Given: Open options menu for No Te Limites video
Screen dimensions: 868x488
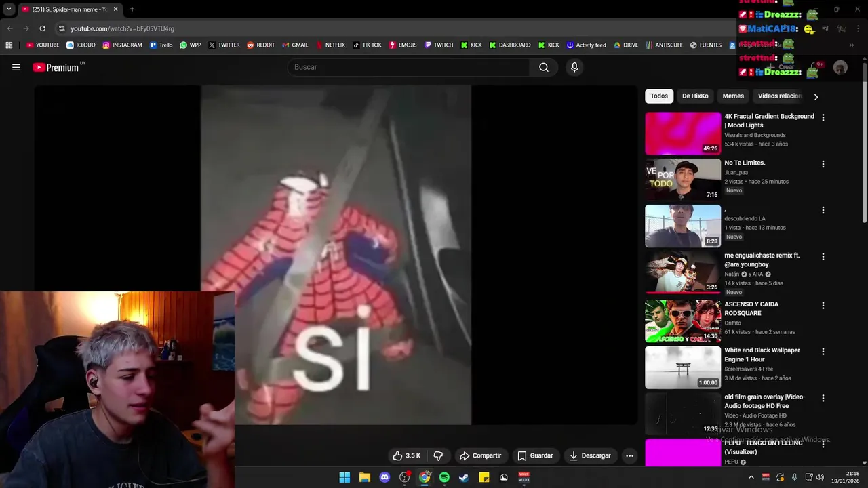Looking at the screenshot, I should 823,164.
